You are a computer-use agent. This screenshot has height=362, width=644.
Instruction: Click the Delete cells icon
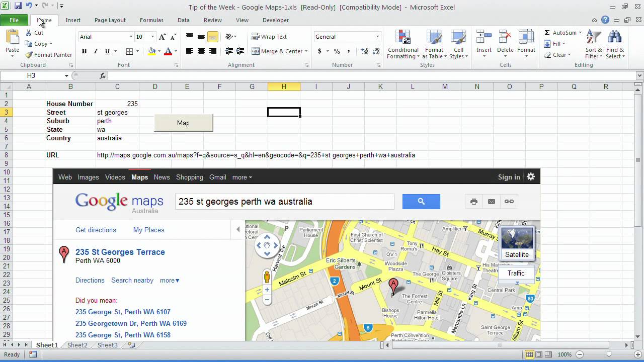505,38
